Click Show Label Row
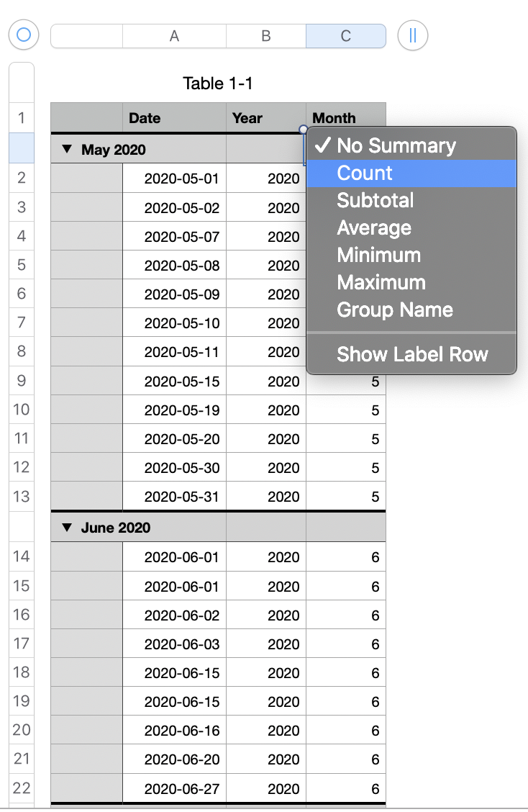The height and width of the screenshot is (812, 528). (x=410, y=354)
